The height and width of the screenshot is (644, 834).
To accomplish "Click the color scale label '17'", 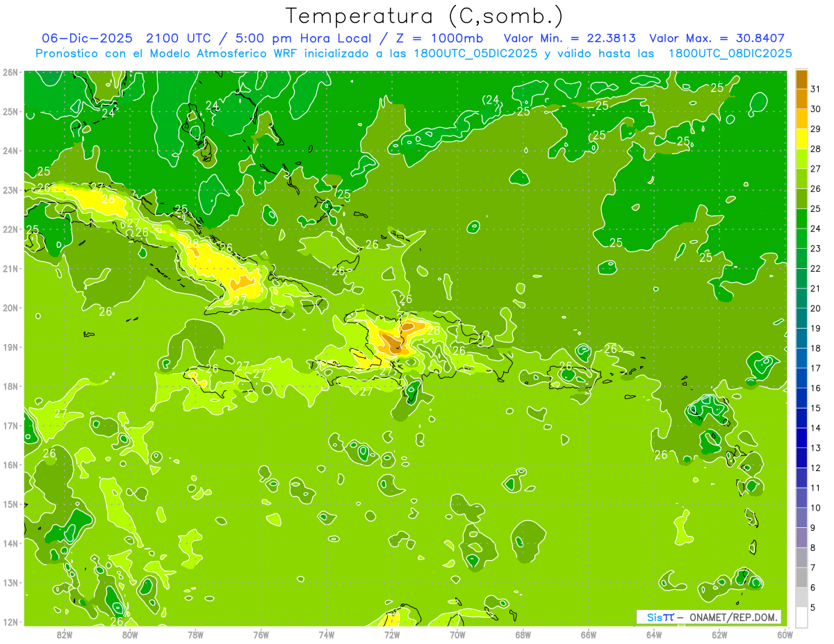I will (816, 368).
